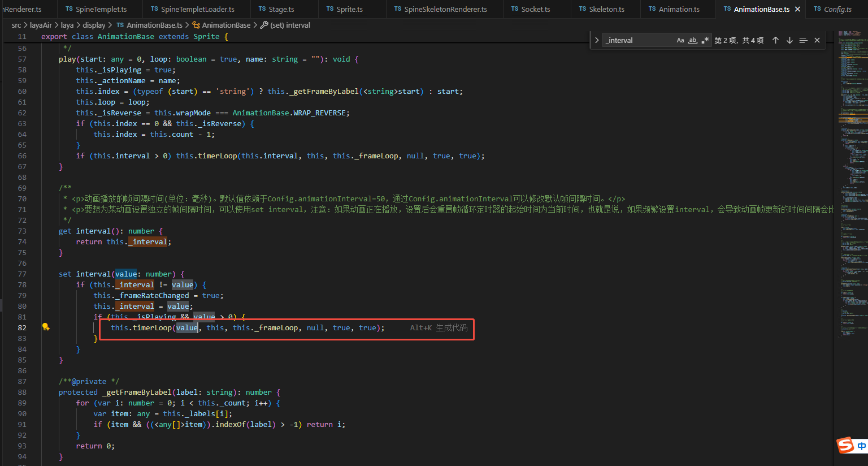Expand the replace field chevron
The width and height of the screenshot is (868, 466).
click(597, 40)
